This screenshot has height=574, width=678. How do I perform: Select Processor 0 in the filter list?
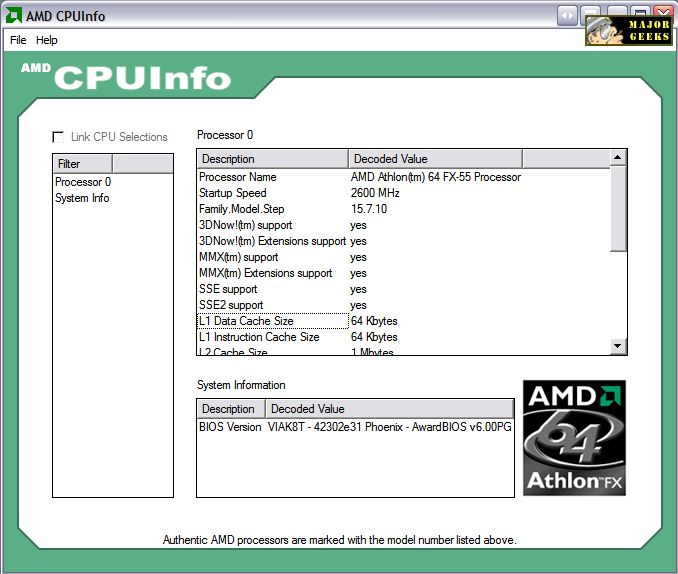point(83,182)
